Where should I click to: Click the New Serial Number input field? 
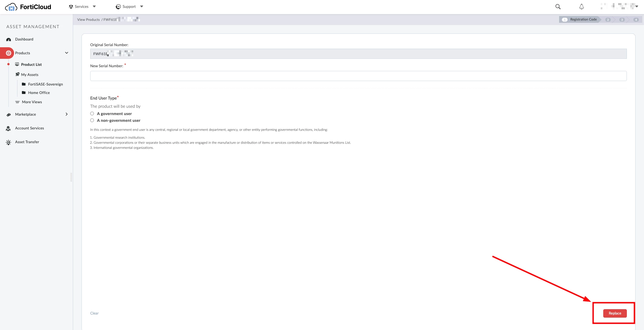[358, 76]
